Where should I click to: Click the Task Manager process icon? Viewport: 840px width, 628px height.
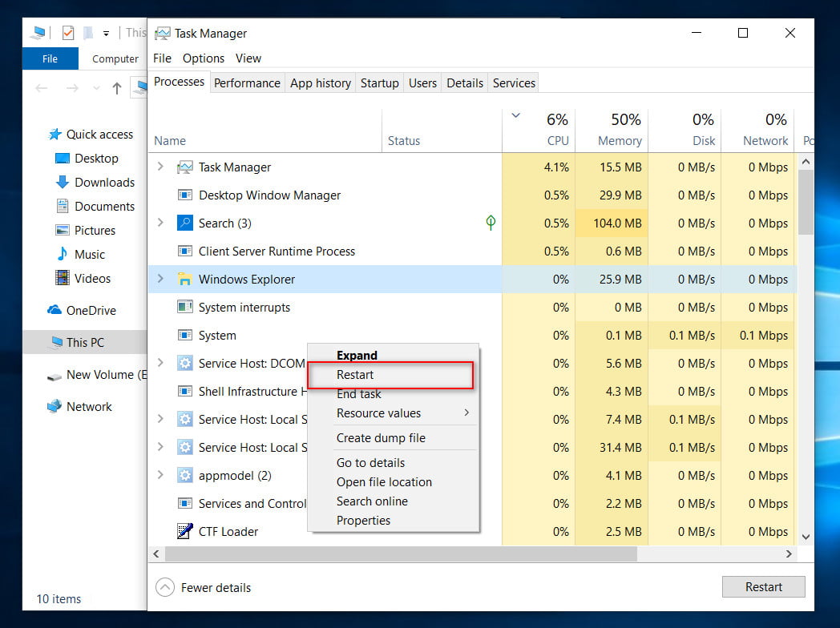tap(185, 167)
